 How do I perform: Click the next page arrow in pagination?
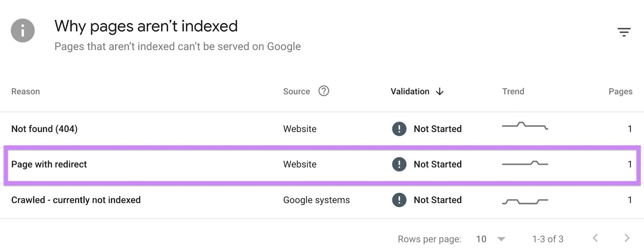(x=627, y=238)
